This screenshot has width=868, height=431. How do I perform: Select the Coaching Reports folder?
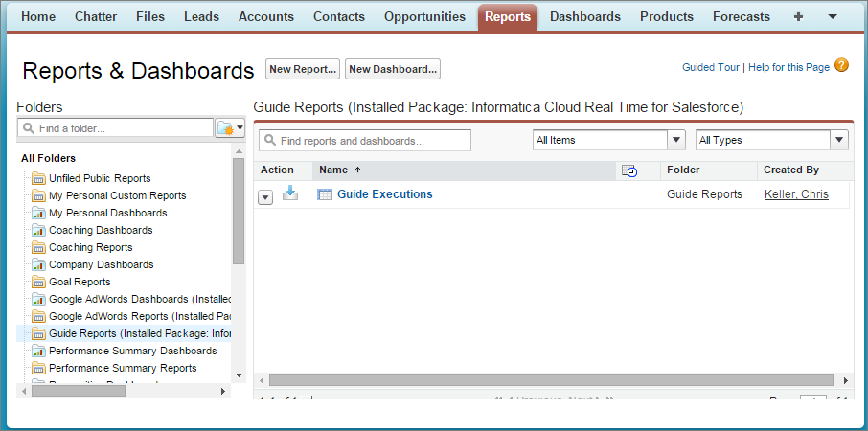pos(91,247)
